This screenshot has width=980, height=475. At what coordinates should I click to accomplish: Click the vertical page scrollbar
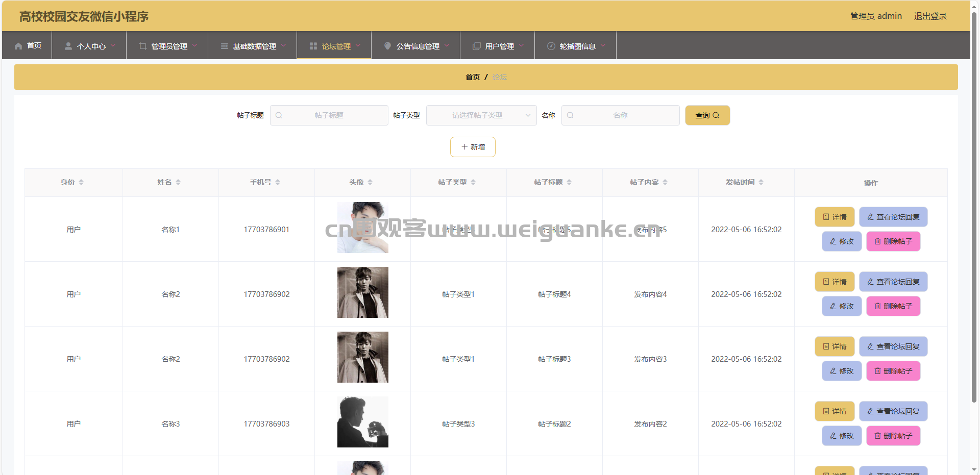click(x=974, y=204)
